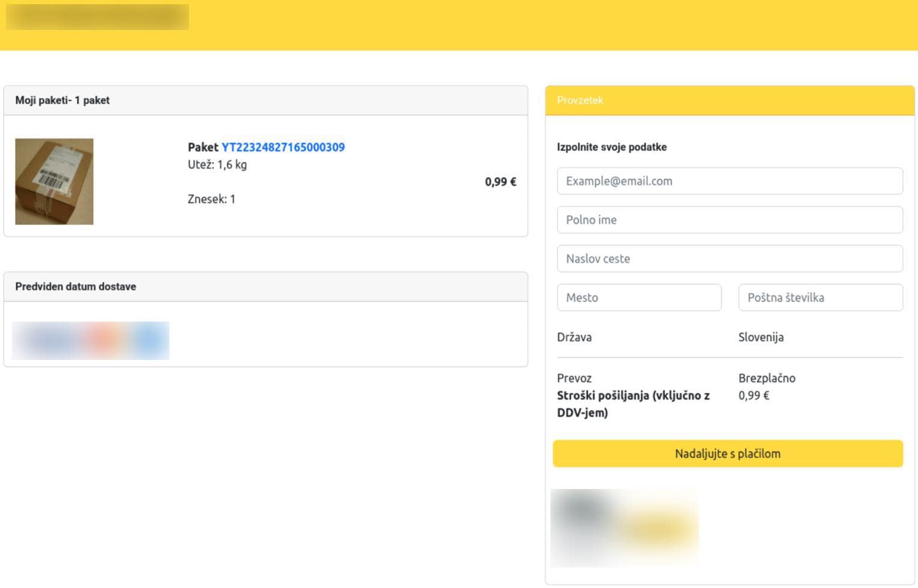
Task: Click the email address input field
Action: (x=729, y=181)
